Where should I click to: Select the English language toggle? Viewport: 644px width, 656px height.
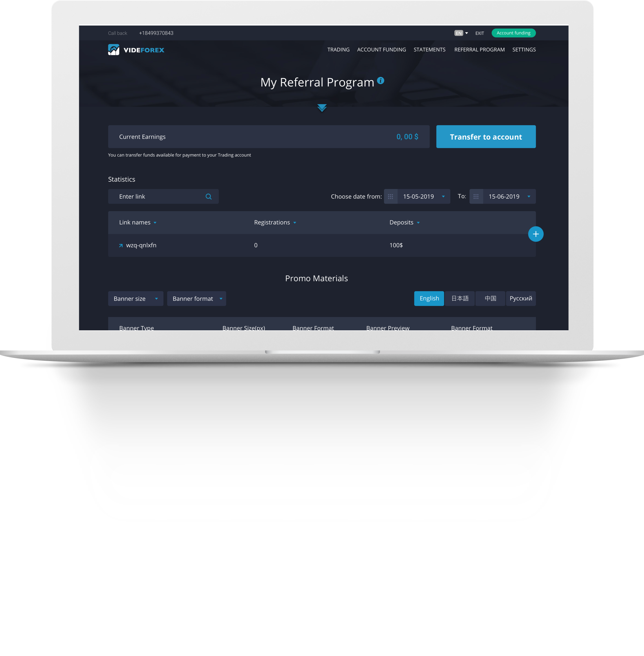coord(429,298)
